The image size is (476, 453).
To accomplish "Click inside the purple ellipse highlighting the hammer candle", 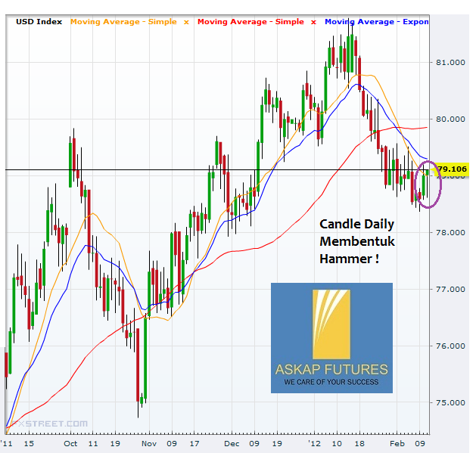I will pos(429,185).
